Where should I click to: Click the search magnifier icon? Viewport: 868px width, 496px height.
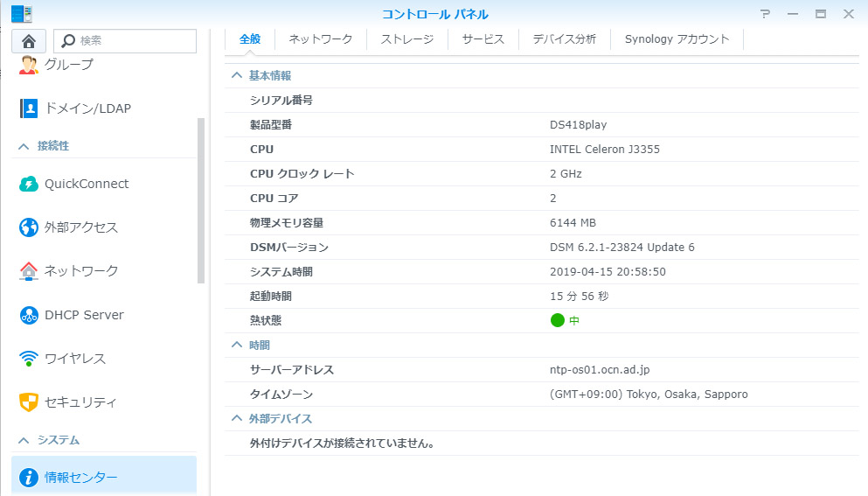(x=68, y=41)
